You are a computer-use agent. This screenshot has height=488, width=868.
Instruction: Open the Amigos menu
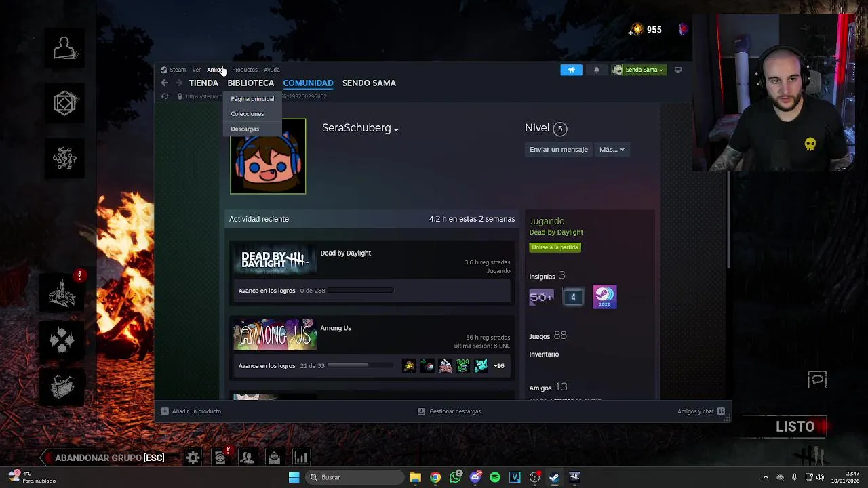pos(216,70)
